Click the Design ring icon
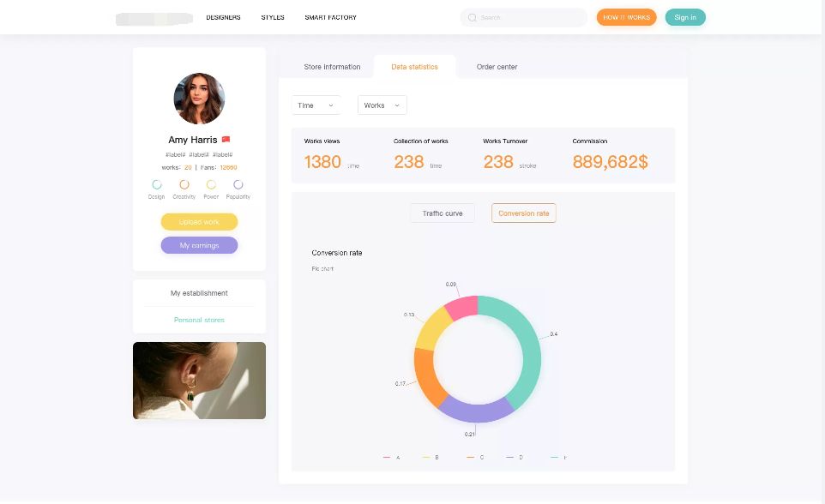Image resolution: width=825 pixels, height=504 pixels. tap(157, 184)
